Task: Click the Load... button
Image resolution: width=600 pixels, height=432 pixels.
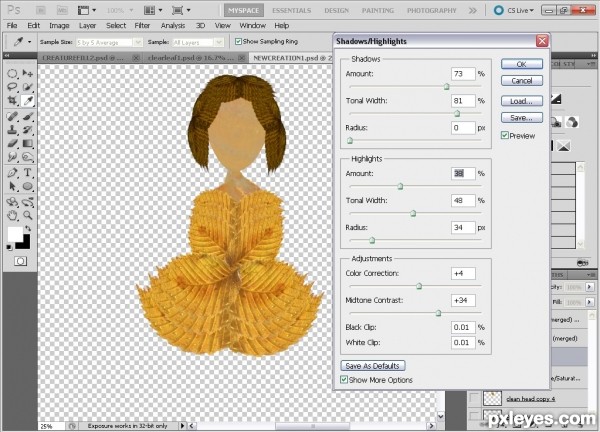Action: tap(522, 101)
